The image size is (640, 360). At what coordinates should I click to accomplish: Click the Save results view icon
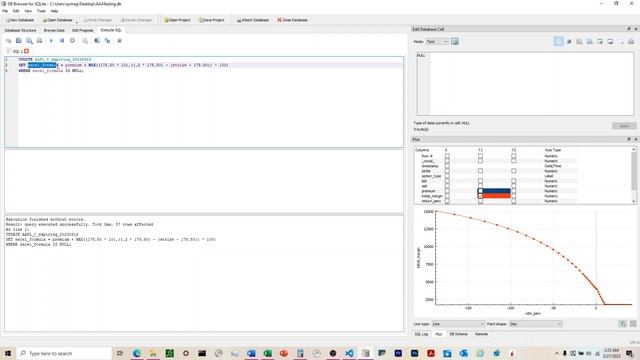85,41
